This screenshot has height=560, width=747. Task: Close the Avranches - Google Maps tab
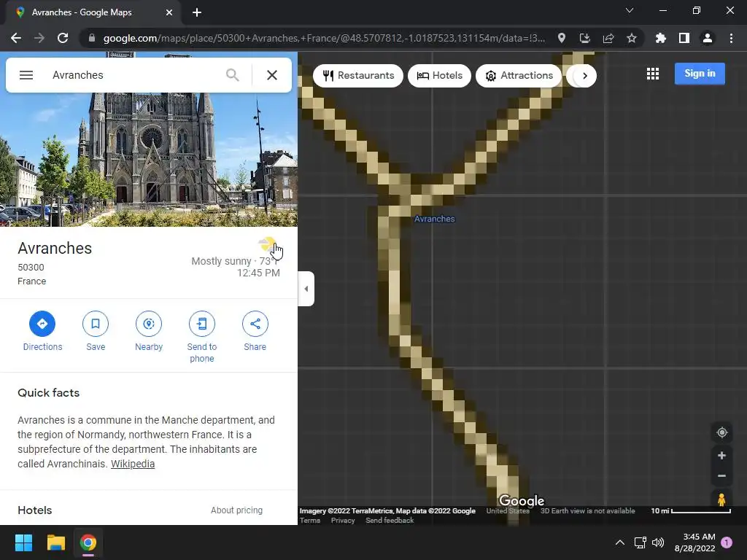point(169,12)
